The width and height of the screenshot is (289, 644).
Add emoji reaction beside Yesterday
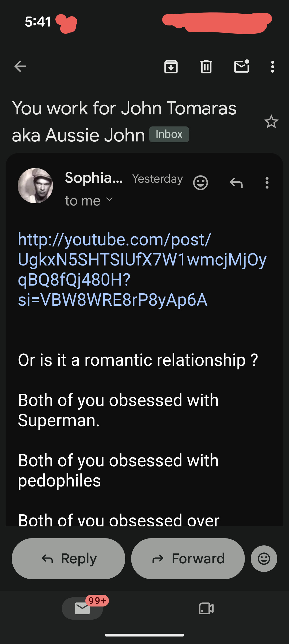(200, 183)
